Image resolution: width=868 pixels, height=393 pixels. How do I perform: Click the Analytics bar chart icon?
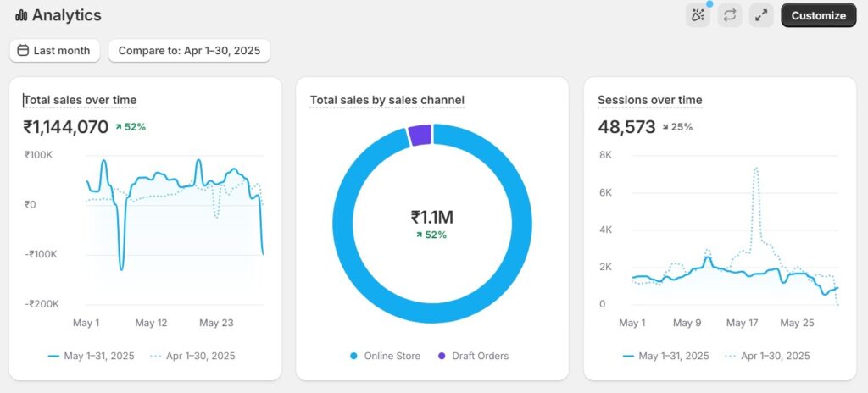point(21,15)
